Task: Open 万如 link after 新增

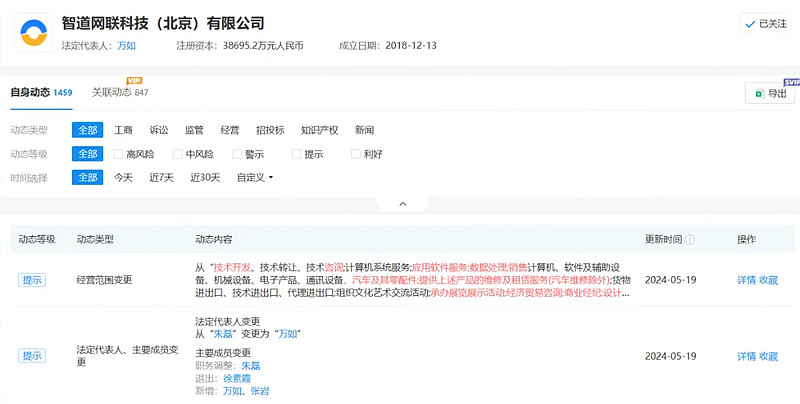Action: 232,391
